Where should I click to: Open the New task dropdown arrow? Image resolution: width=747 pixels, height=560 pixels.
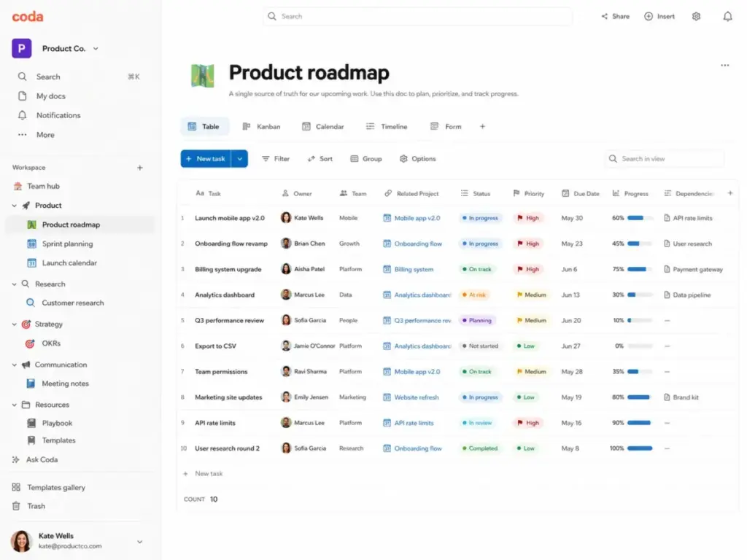tap(239, 158)
